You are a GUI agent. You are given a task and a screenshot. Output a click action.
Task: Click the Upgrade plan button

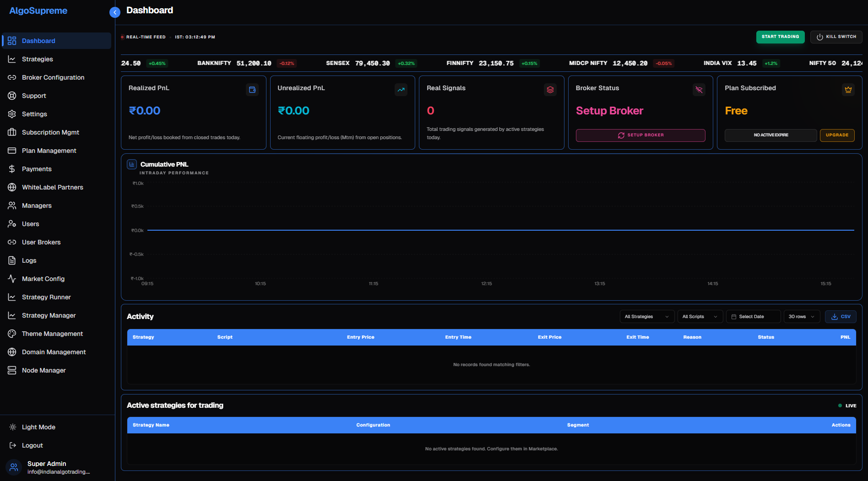tap(837, 135)
